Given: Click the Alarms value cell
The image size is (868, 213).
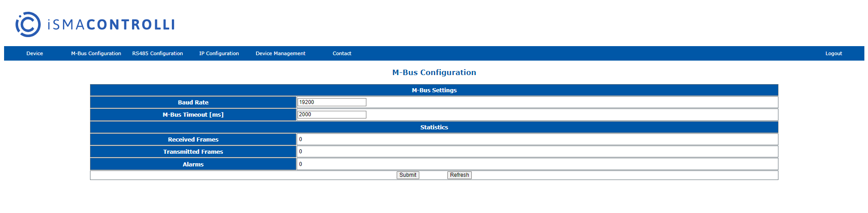Looking at the screenshot, I should tap(537, 164).
